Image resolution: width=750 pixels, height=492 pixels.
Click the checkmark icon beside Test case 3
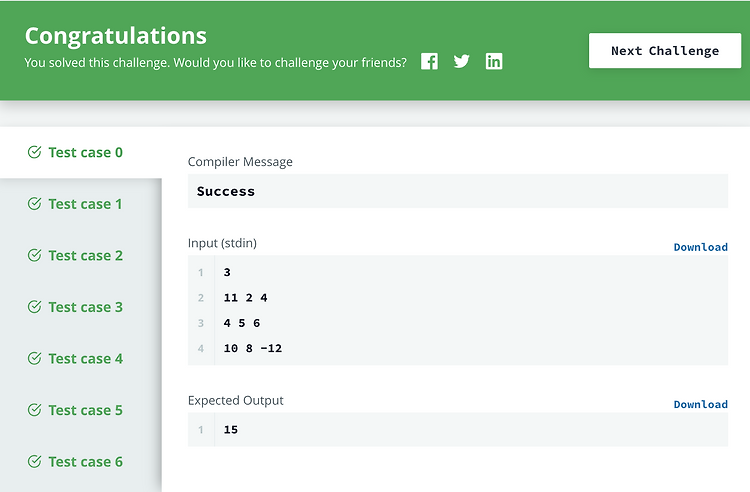coord(34,306)
